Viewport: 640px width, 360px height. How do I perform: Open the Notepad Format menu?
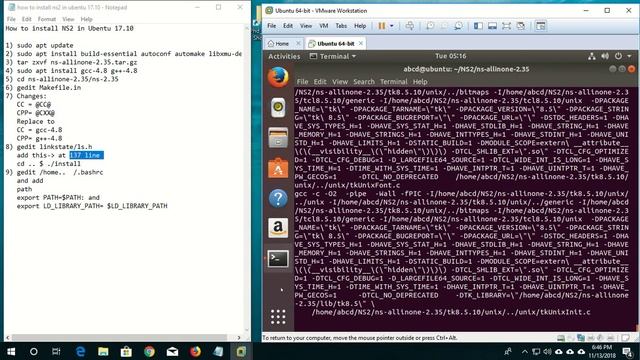(47, 19)
